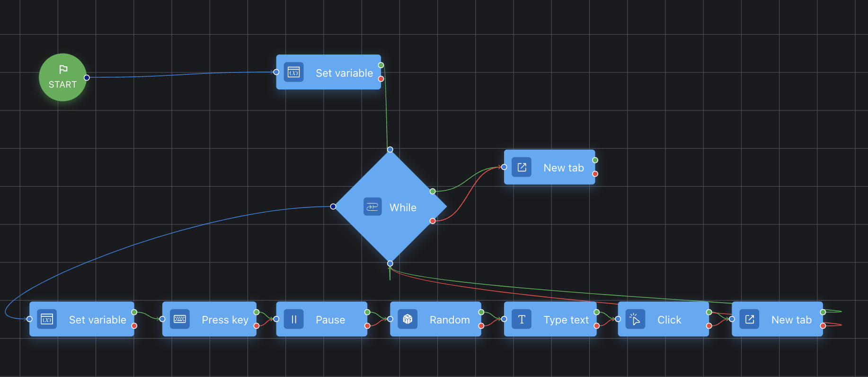Click upper New tab red error port
Image resolution: width=868 pixels, height=377 pixels.
pos(595,174)
